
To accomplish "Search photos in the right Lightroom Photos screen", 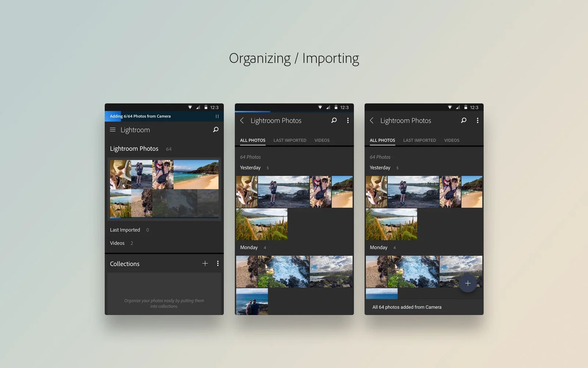I will click(464, 120).
